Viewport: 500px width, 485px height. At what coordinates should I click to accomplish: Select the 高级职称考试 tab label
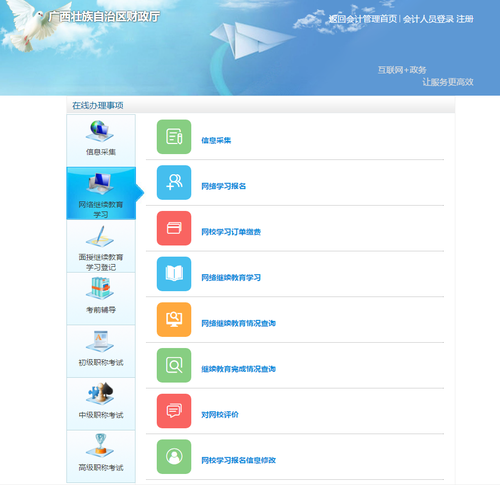(x=101, y=467)
